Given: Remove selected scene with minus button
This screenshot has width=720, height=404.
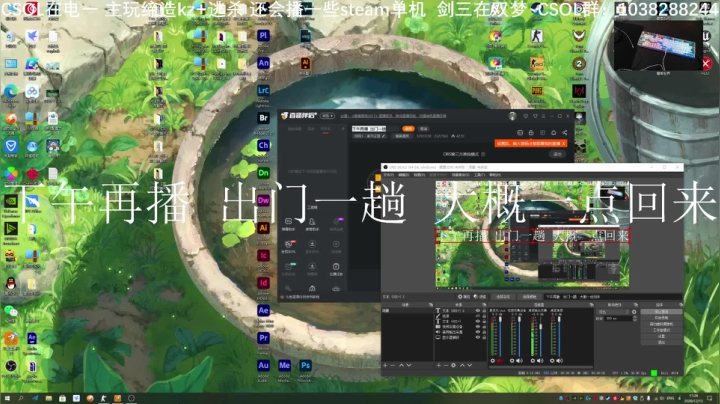Looking at the screenshot, I should coord(393,365).
